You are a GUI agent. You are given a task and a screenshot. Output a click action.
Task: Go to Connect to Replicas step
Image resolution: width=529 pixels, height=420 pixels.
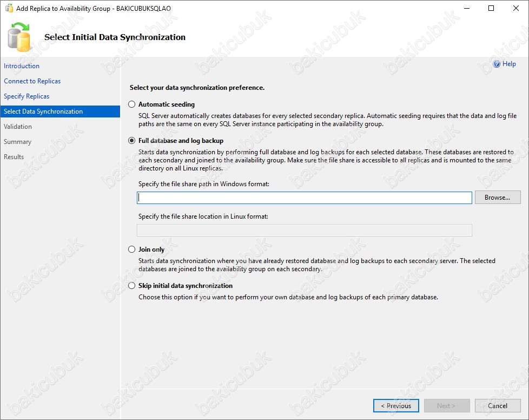click(x=32, y=81)
